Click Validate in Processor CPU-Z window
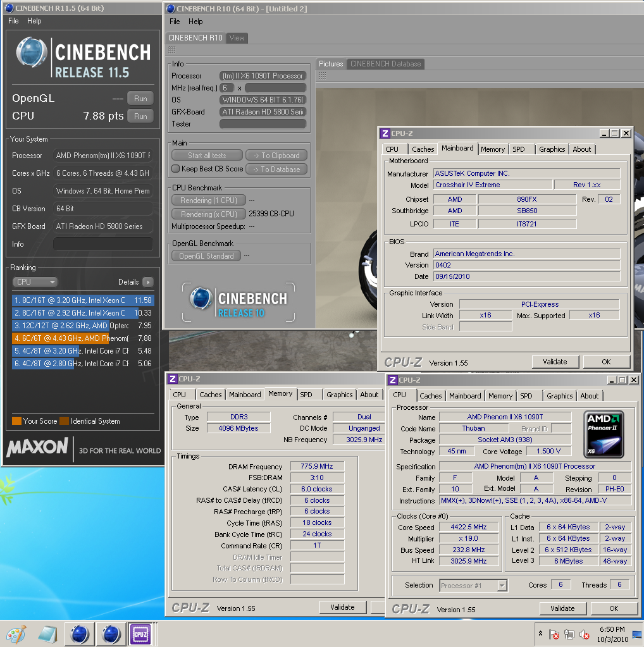The width and height of the screenshot is (644, 647). (x=562, y=608)
